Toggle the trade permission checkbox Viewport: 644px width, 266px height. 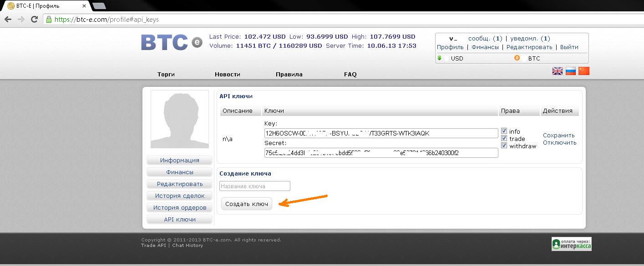504,138
